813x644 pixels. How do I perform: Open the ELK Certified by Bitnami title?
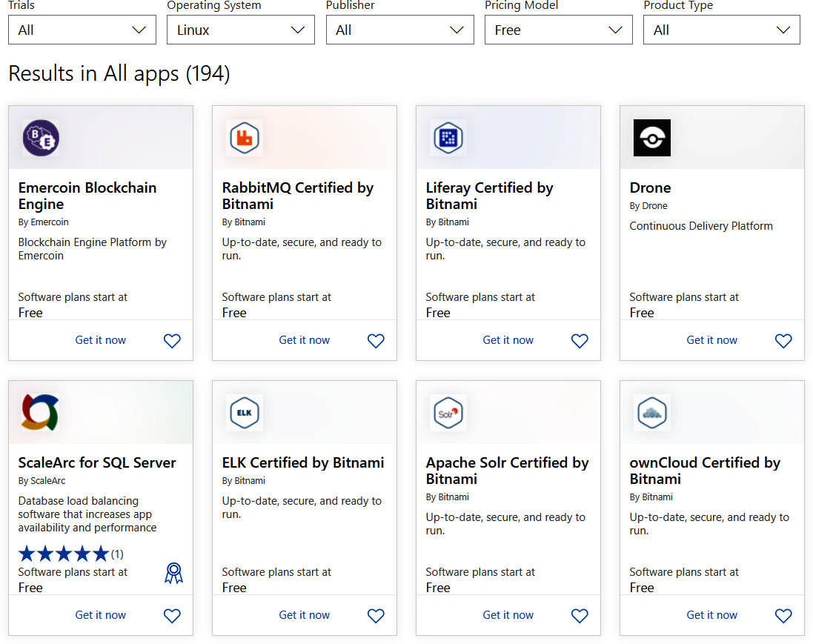coord(303,462)
